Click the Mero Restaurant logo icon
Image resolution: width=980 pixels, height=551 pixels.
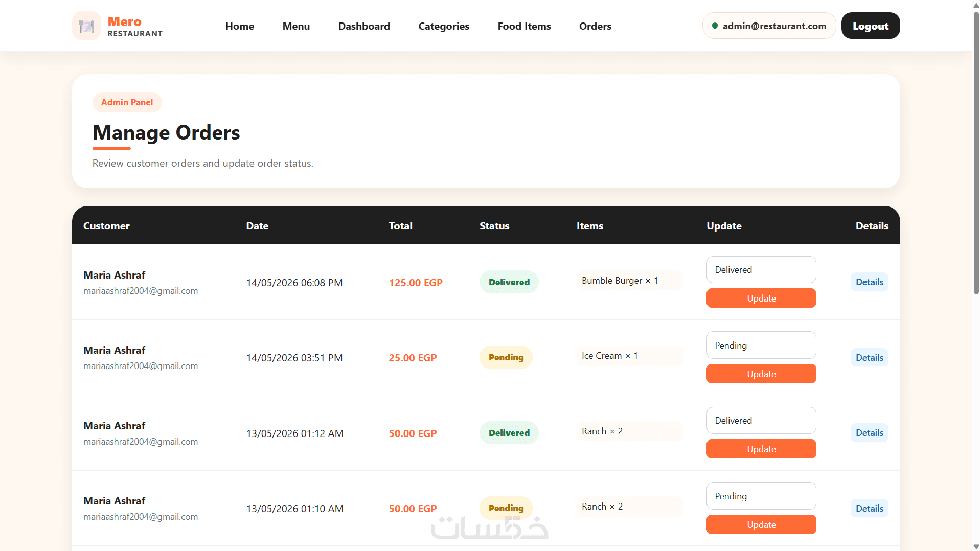tap(86, 26)
